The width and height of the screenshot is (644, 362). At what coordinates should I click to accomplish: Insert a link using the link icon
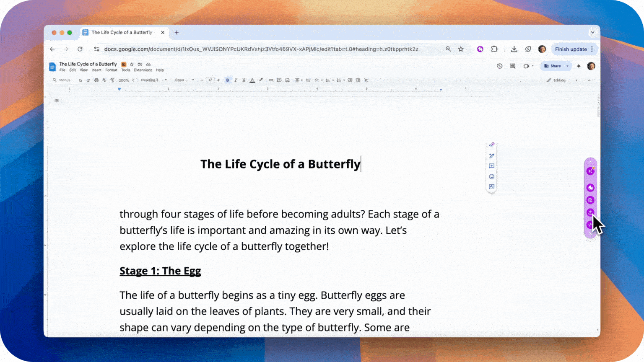[270, 80]
